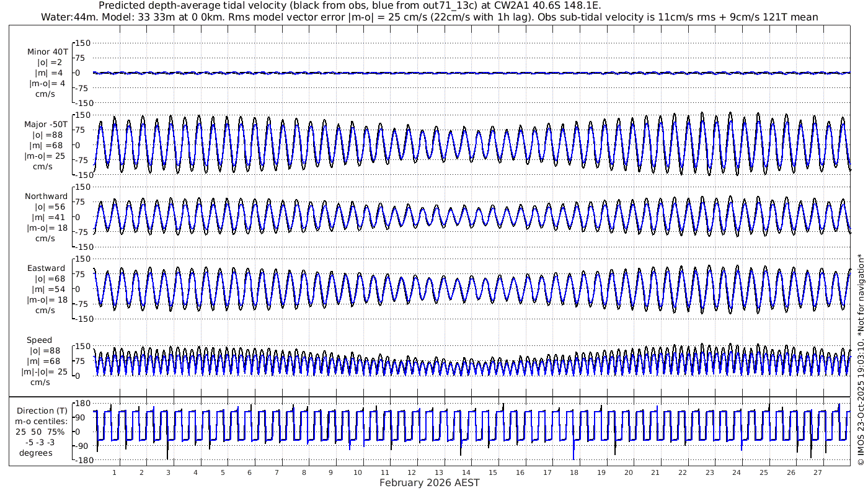Select the 'Eastward' panel label

[x=46, y=268]
